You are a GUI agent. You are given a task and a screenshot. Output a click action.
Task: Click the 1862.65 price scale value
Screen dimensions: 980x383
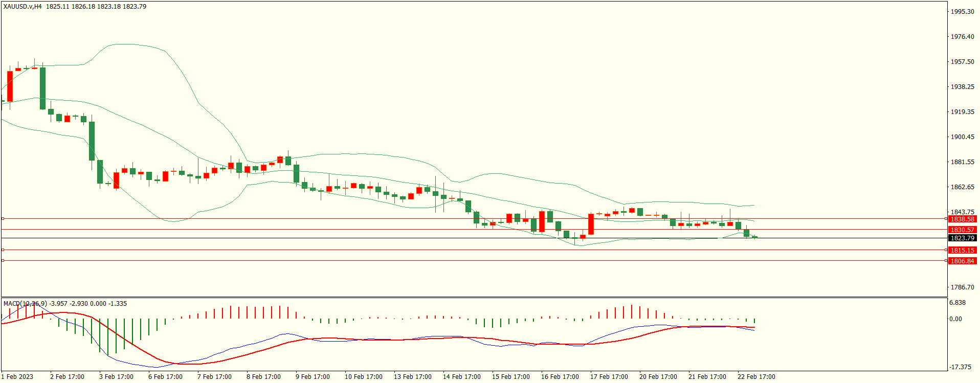point(962,187)
